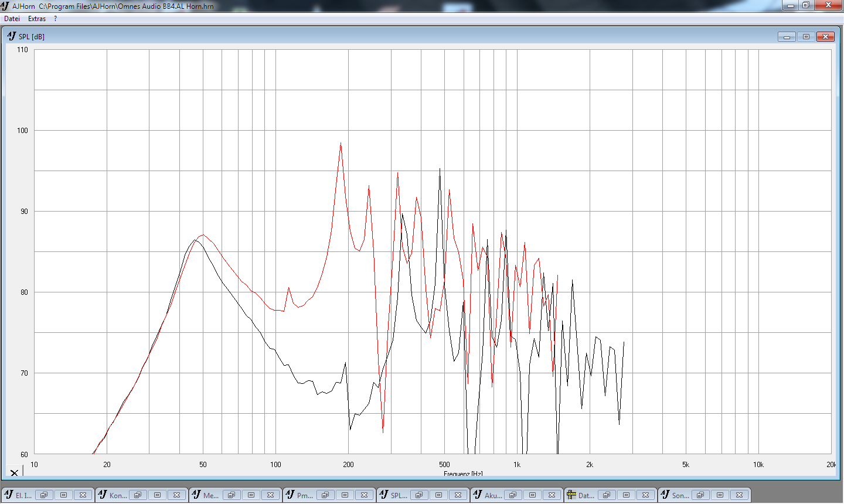This screenshot has width=844, height=504.
Task: Restore the minimized 'El. I...' window
Action: (44, 495)
